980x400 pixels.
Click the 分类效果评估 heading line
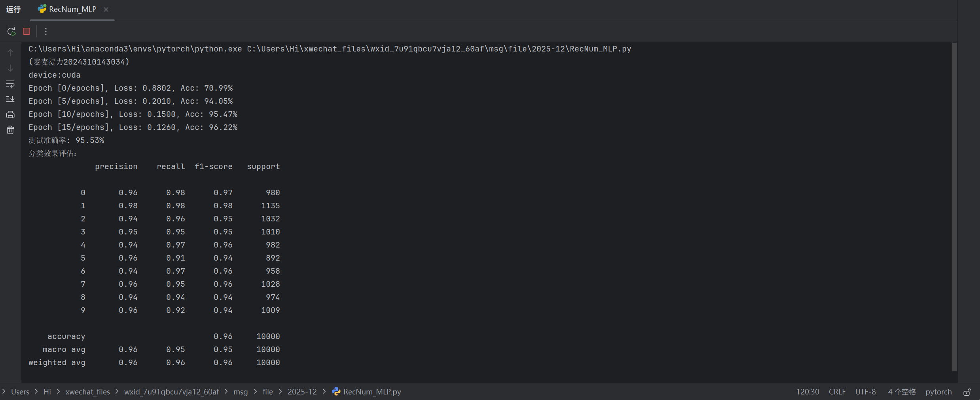[x=53, y=154]
